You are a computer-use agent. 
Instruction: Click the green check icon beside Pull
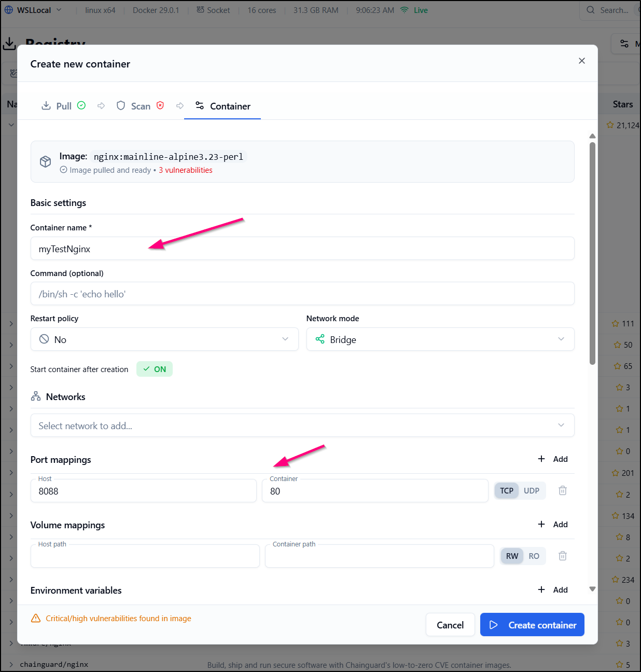81,105
